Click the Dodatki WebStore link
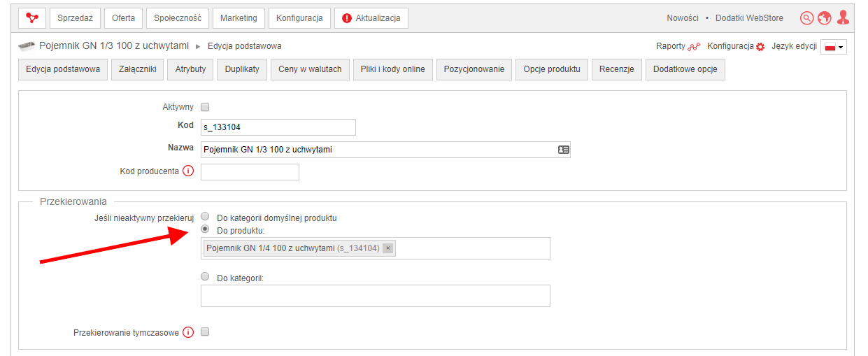Screen dimensions: 868x356 pos(749,18)
